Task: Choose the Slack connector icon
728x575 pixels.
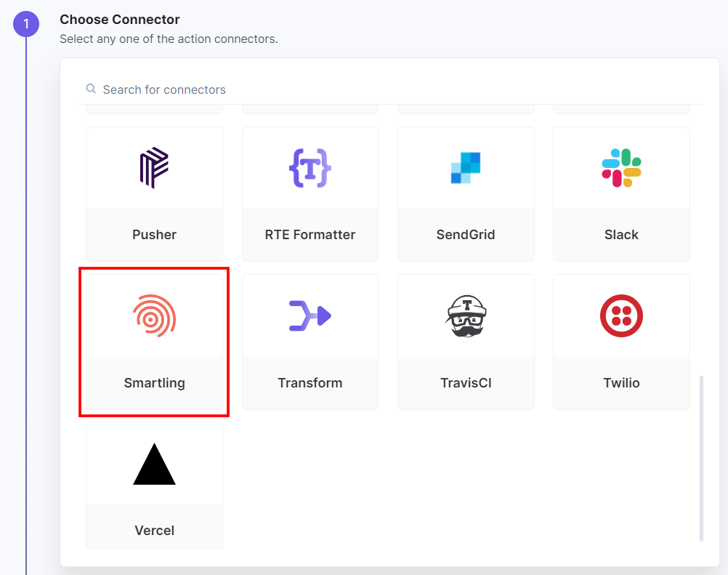Action: click(x=621, y=168)
